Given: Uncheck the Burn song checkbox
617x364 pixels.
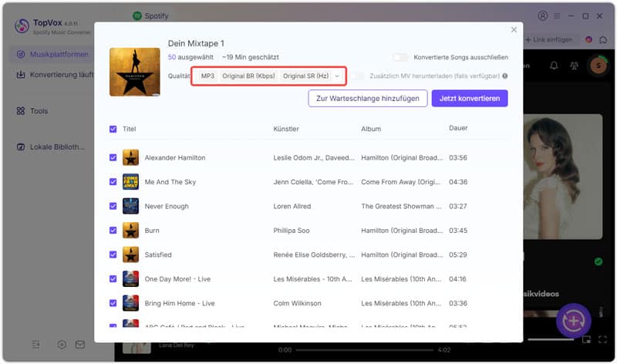Looking at the screenshot, I should [x=113, y=231].
